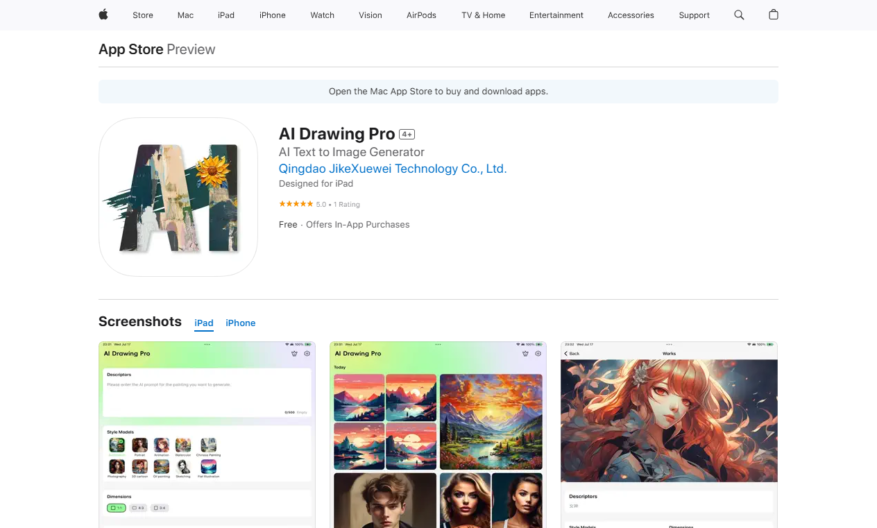Click the Open the Mac App Store banner
The width and height of the screenshot is (877, 528).
click(x=438, y=91)
